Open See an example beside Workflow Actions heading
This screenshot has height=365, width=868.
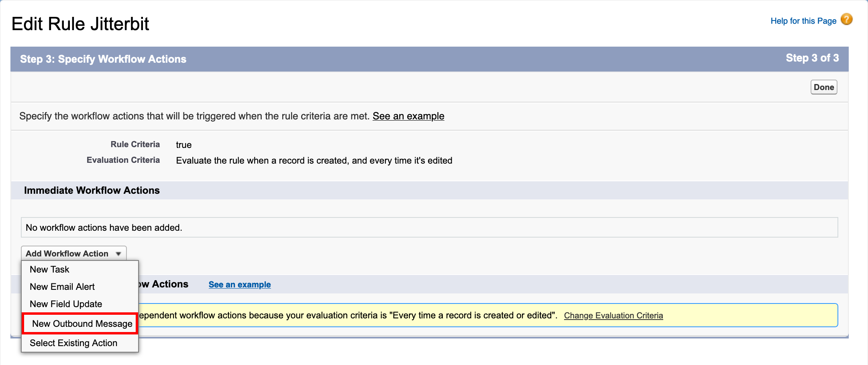pos(239,284)
